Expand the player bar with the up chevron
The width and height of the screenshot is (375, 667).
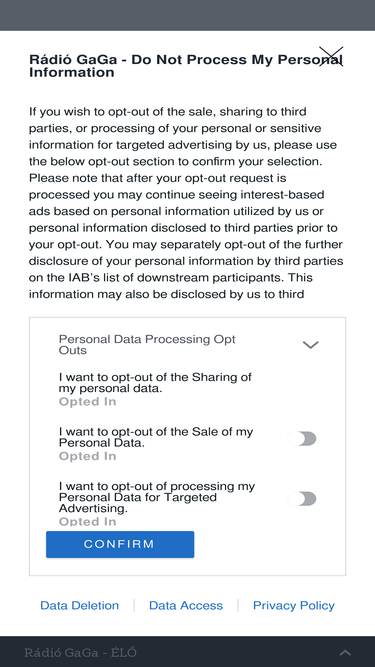[x=345, y=652]
